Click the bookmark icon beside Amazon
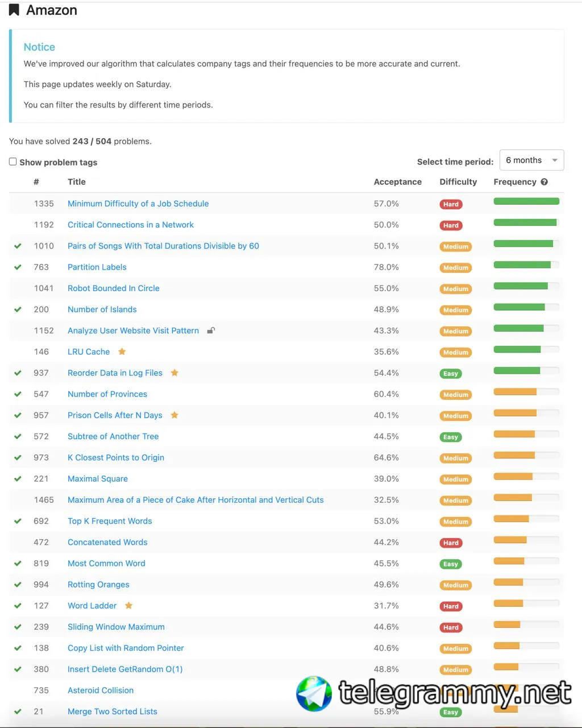The width and height of the screenshot is (582, 728). (14, 10)
